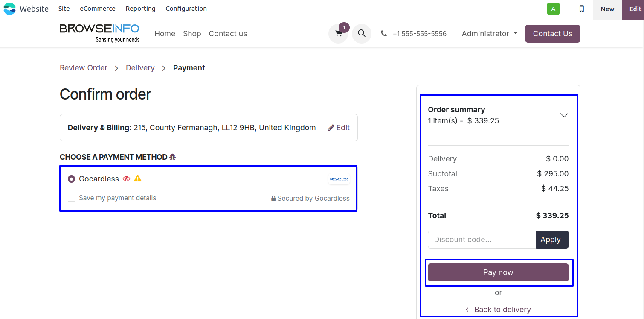
Task: Click the payment debug bug icon
Action: click(172, 157)
